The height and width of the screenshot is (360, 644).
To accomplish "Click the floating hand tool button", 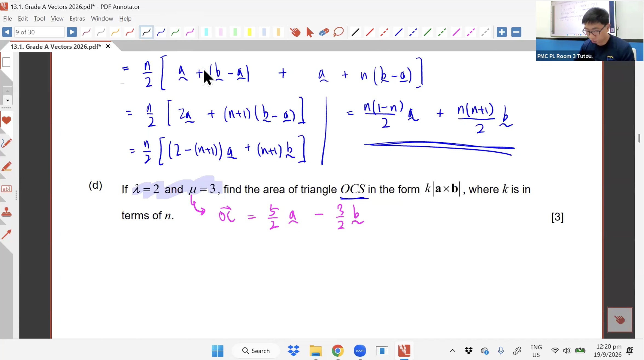I will point(619,319).
